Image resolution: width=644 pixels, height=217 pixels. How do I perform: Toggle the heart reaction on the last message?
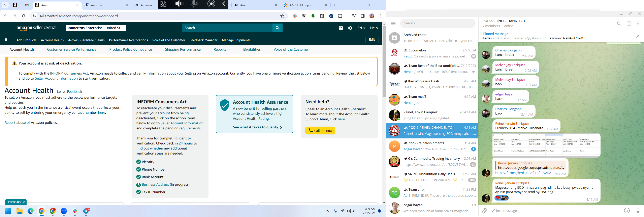(x=498, y=198)
